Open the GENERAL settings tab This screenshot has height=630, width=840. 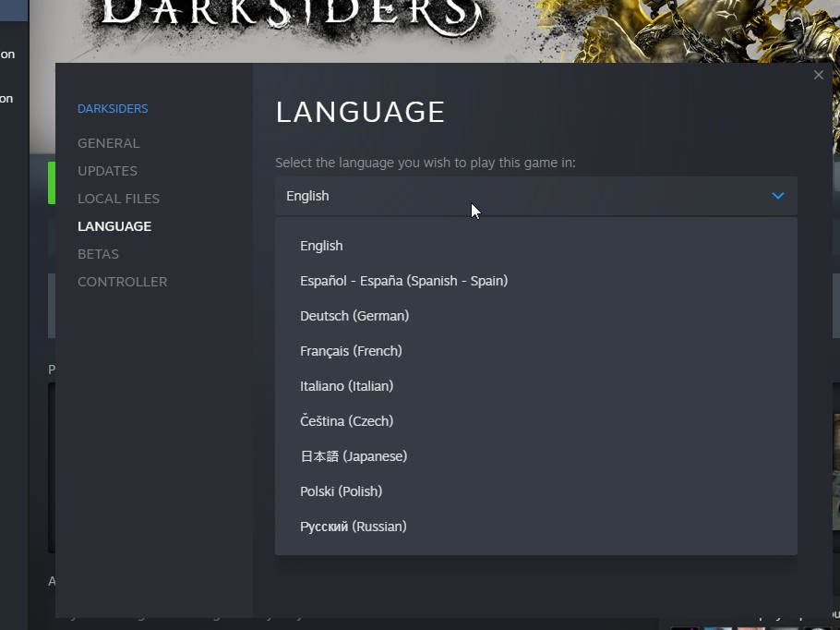(x=108, y=143)
